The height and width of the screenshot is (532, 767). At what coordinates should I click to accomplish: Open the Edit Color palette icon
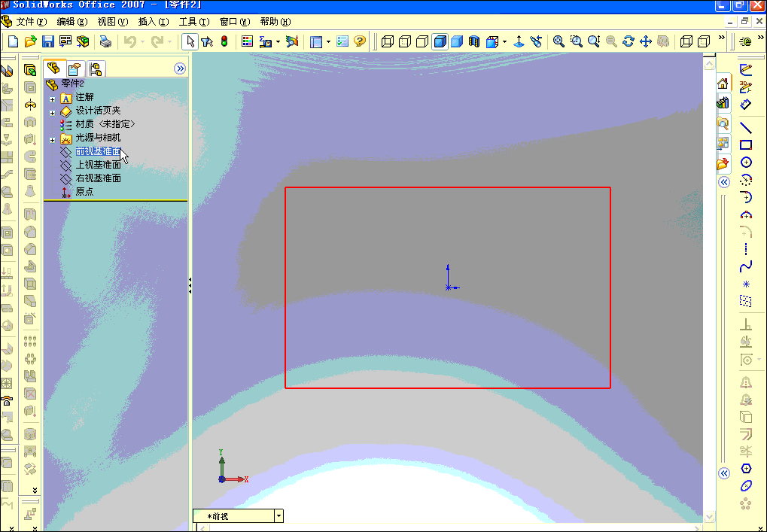(247, 41)
